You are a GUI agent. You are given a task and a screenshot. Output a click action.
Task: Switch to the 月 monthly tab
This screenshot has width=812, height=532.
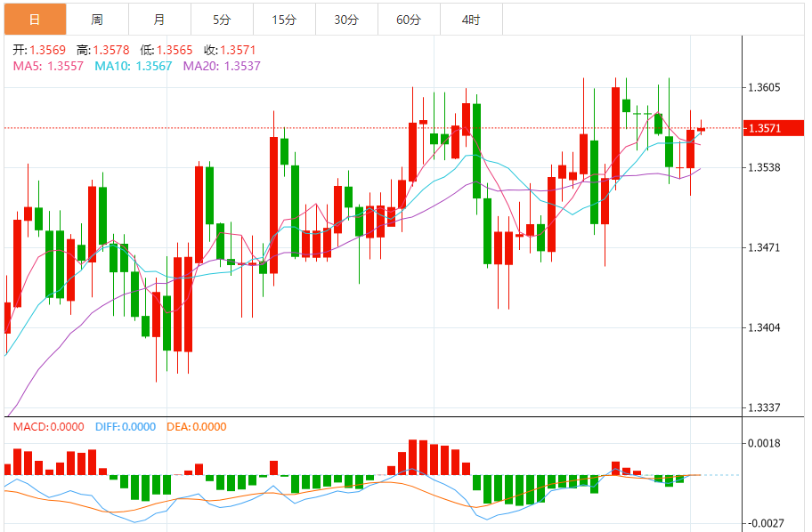(x=159, y=20)
